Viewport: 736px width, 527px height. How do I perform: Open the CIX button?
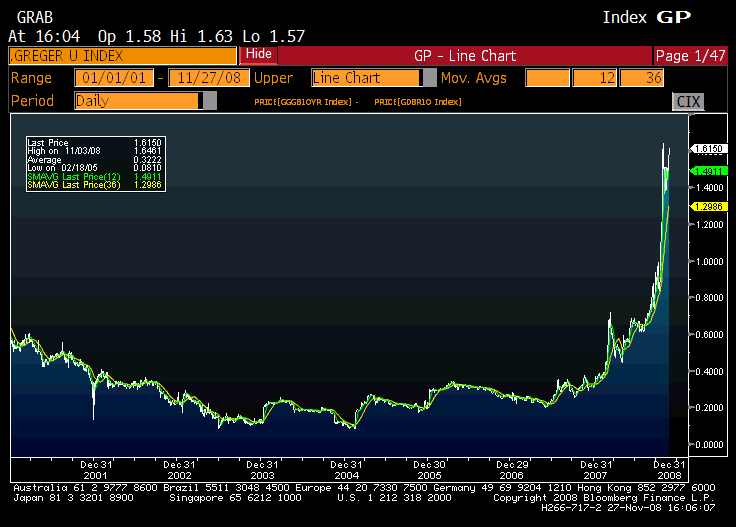coord(688,101)
